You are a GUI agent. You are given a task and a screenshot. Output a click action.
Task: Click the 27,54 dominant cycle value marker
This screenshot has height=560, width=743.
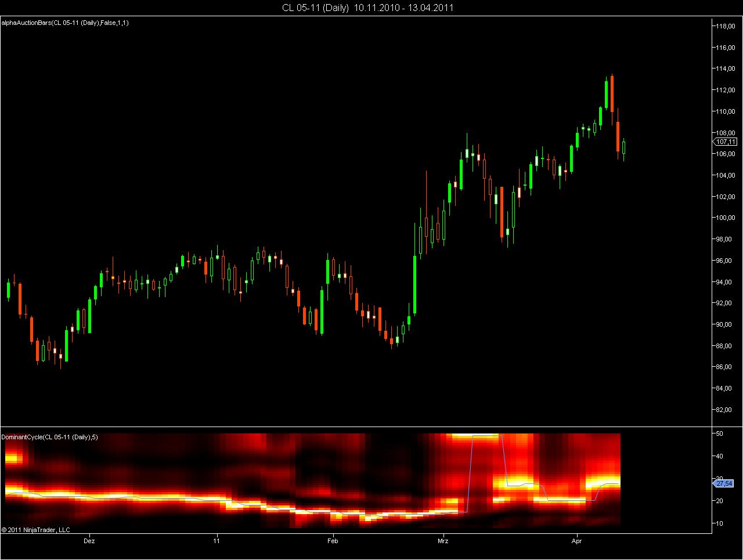724,483
